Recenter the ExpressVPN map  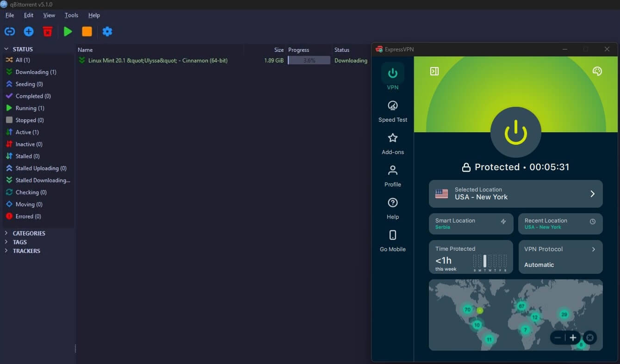tap(590, 338)
